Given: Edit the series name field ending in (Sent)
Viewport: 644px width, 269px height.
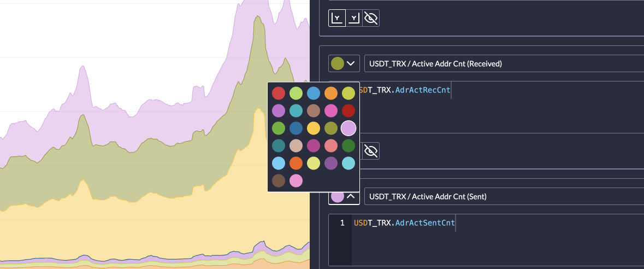Looking at the screenshot, I should tap(504, 196).
